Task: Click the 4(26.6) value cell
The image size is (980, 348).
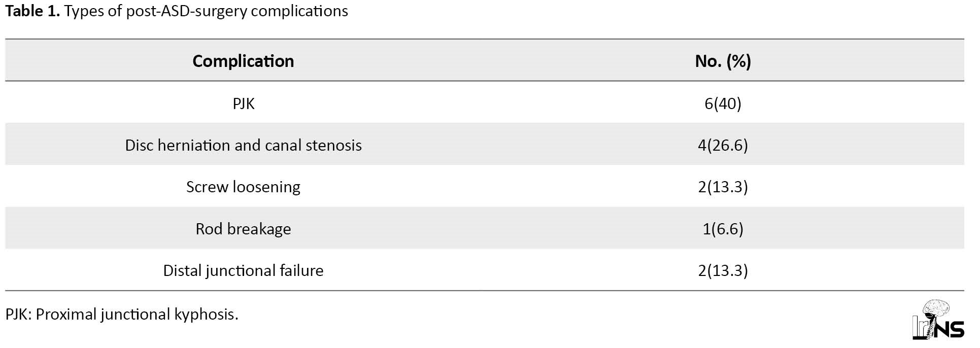Action: 723,145
